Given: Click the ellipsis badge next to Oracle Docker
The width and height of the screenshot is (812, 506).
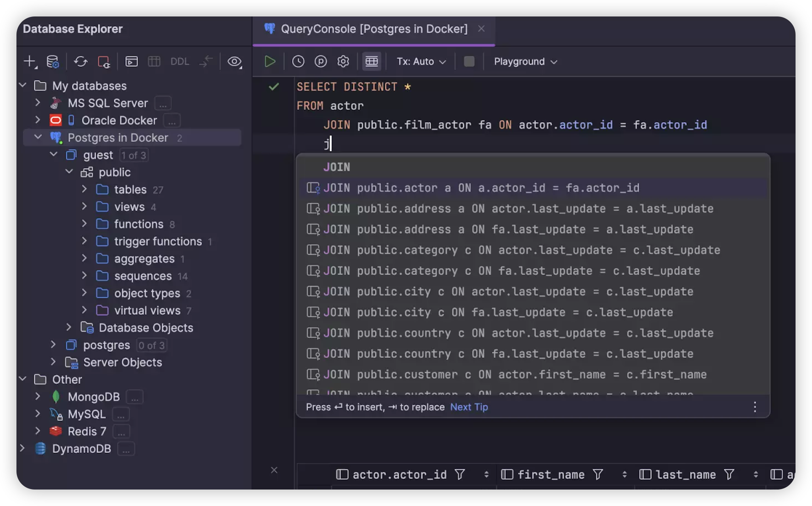Looking at the screenshot, I should 172,121.
